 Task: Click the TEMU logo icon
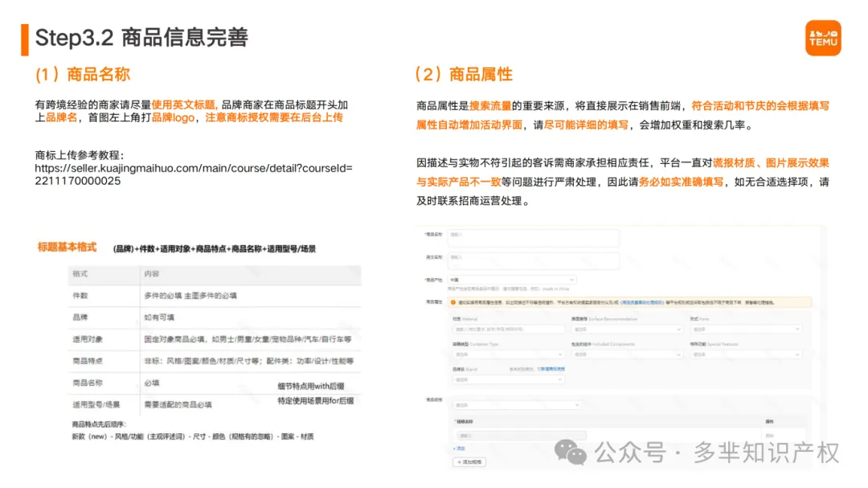click(823, 39)
